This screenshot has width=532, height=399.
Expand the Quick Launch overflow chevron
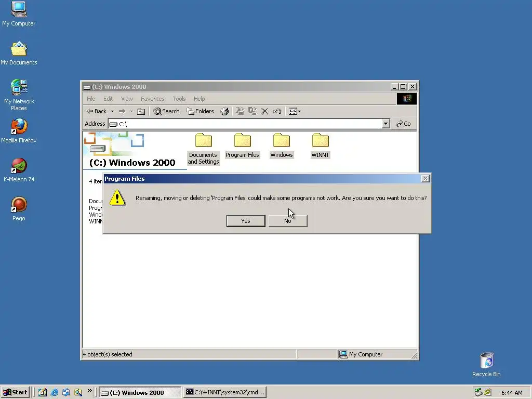pos(89,391)
